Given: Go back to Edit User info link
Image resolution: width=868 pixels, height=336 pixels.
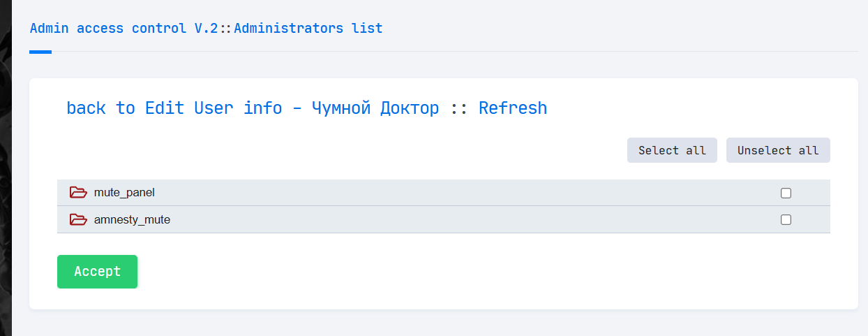Looking at the screenshot, I should point(174,108).
